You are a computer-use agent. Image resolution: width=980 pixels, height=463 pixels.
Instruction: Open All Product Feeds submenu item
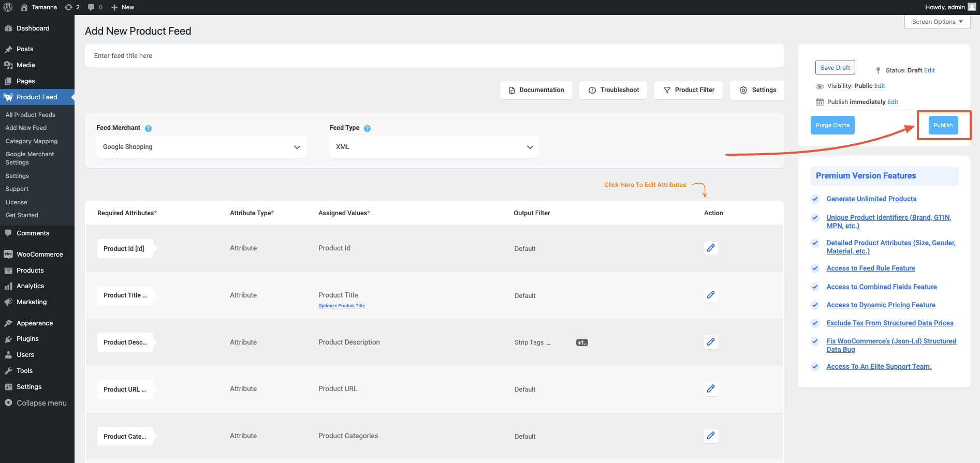pos(30,115)
